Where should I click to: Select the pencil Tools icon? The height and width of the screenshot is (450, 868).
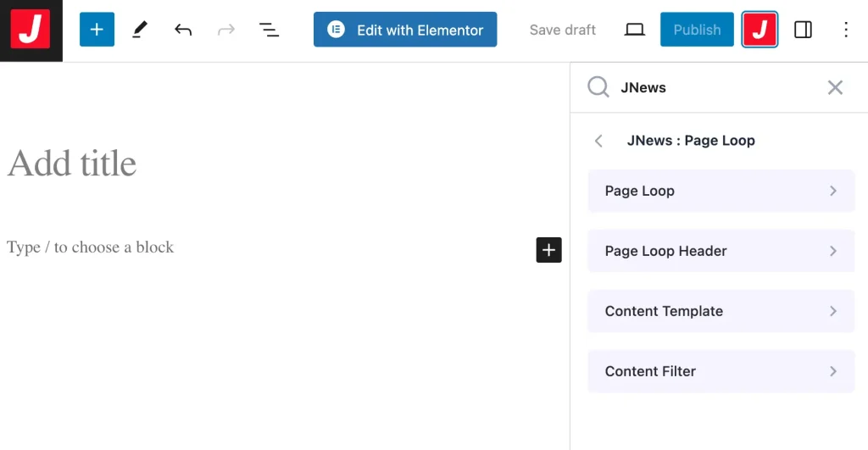point(140,30)
